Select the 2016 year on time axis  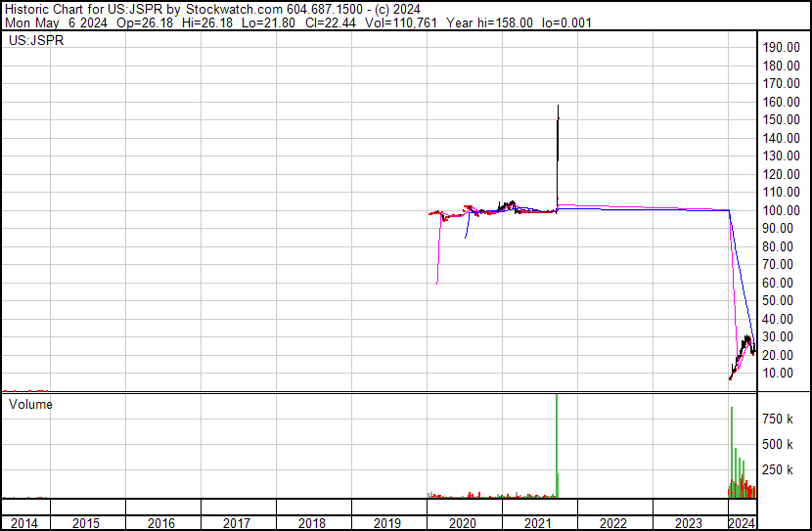161,523
